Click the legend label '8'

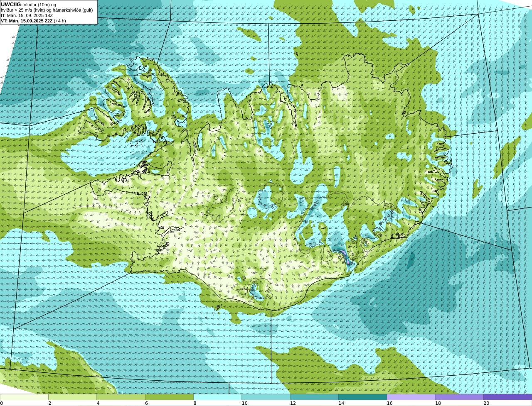(195, 403)
